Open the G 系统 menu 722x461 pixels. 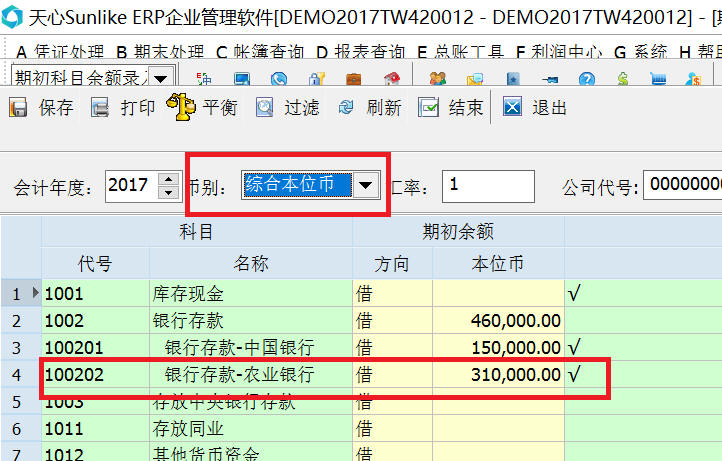coord(640,52)
